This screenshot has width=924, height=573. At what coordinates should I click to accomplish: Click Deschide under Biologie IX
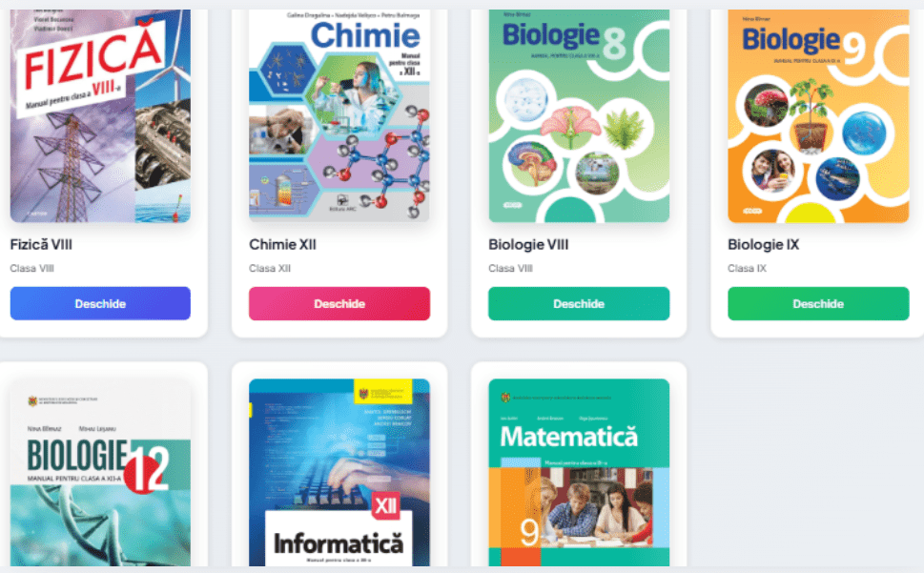click(x=818, y=304)
